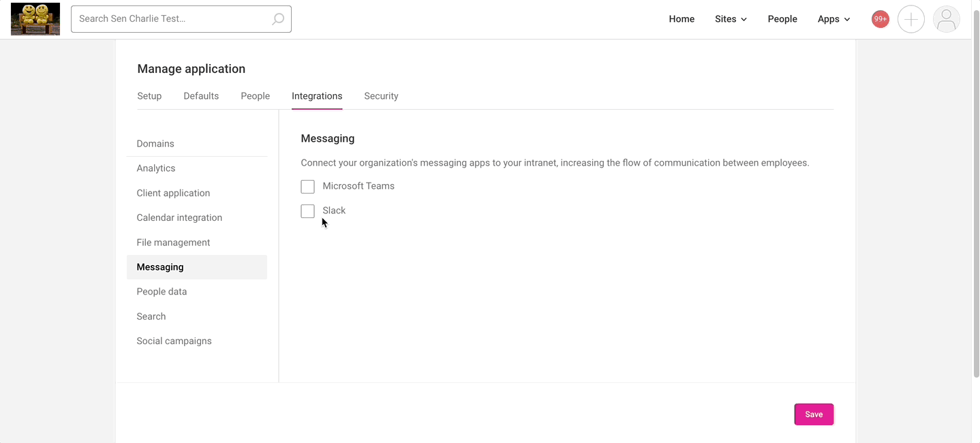Image resolution: width=980 pixels, height=443 pixels.
Task: Enable the Microsoft Teams integration
Action: click(x=307, y=186)
